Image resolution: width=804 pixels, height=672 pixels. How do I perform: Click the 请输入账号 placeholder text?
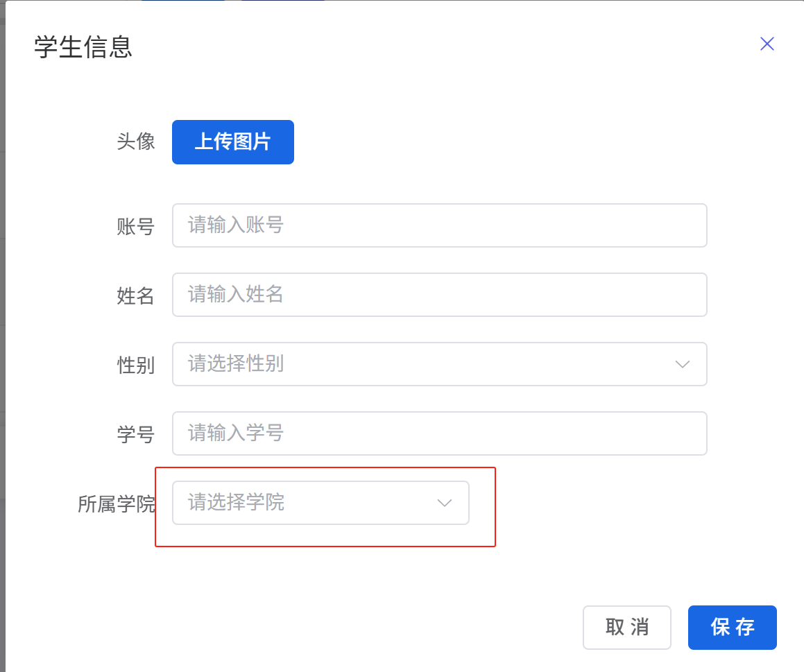coord(236,225)
